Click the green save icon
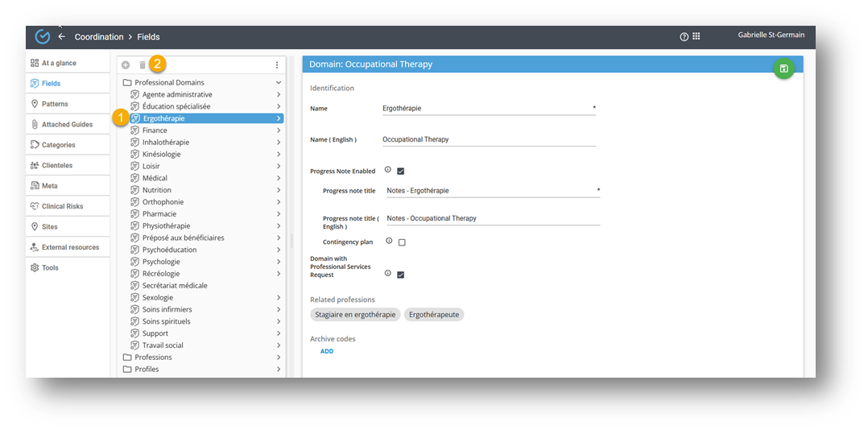 783,68
